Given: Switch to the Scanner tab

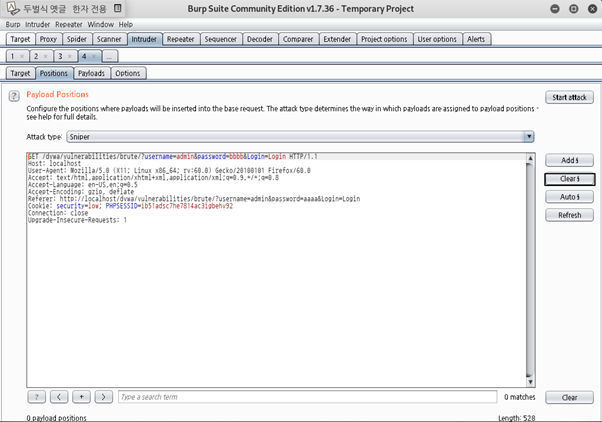Looking at the screenshot, I should point(109,39).
